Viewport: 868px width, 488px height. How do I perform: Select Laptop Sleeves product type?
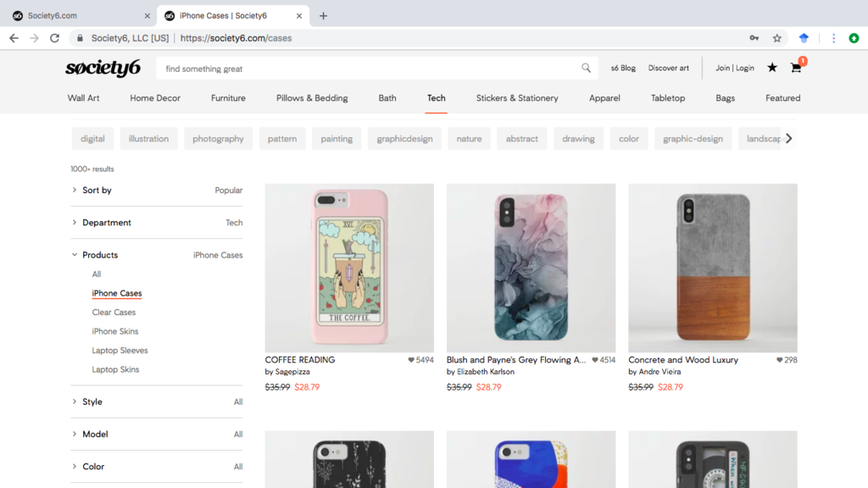[x=120, y=351]
